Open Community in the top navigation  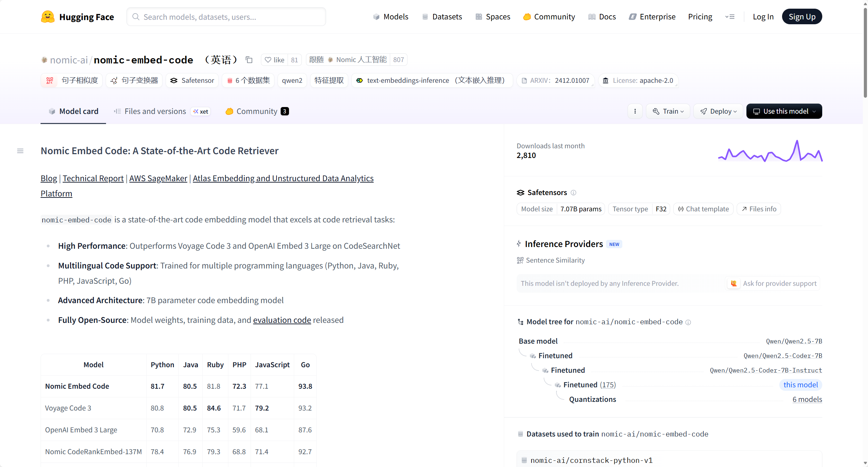click(x=549, y=17)
